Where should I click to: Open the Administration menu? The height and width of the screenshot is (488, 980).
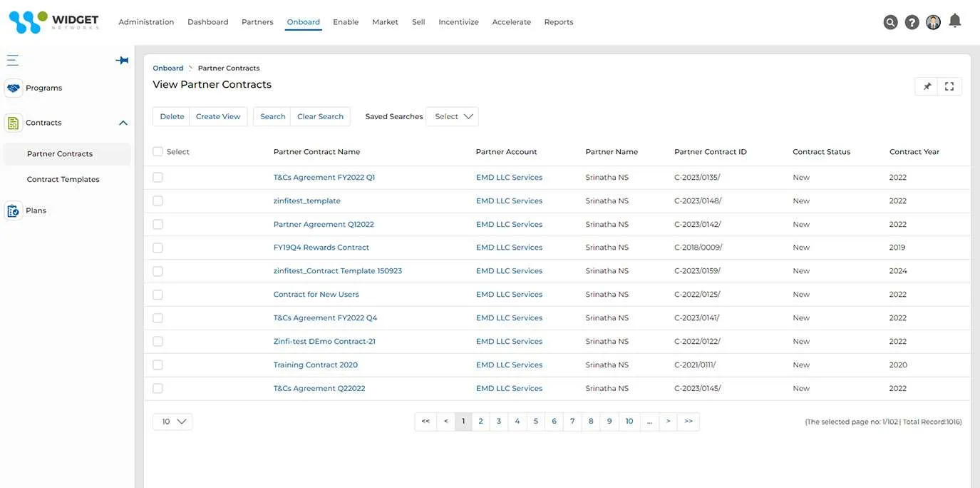coord(146,22)
